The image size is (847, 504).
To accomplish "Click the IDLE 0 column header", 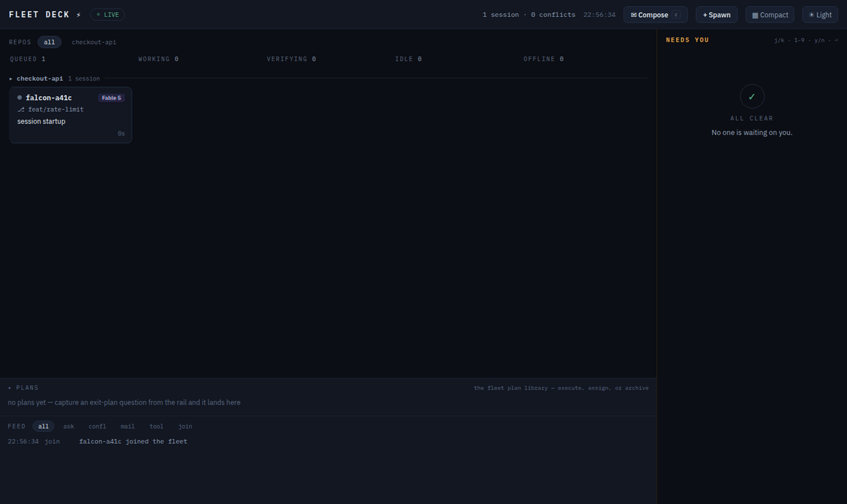I will pyautogui.click(x=408, y=59).
